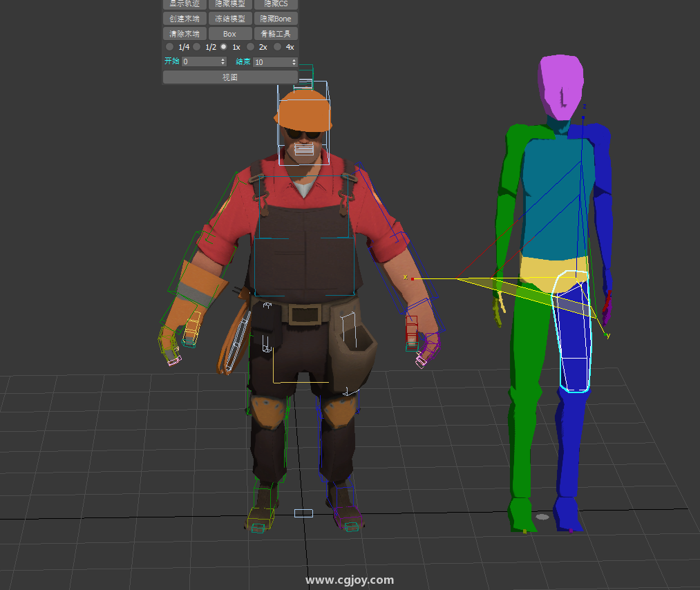
Task: Open 骨骼工具 bone tools
Action: point(276,34)
